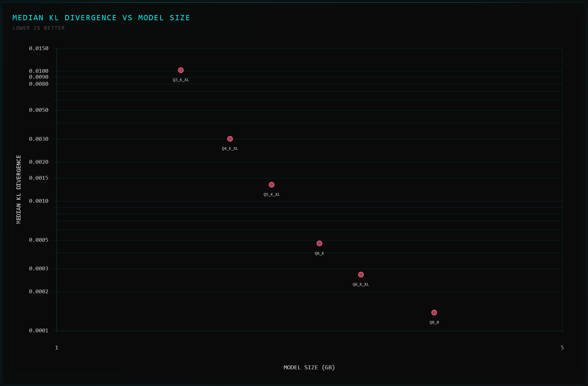This screenshot has width=588, height=386.
Task: Select the Q6_K_XL scatter marker
Action: [361, 275]
